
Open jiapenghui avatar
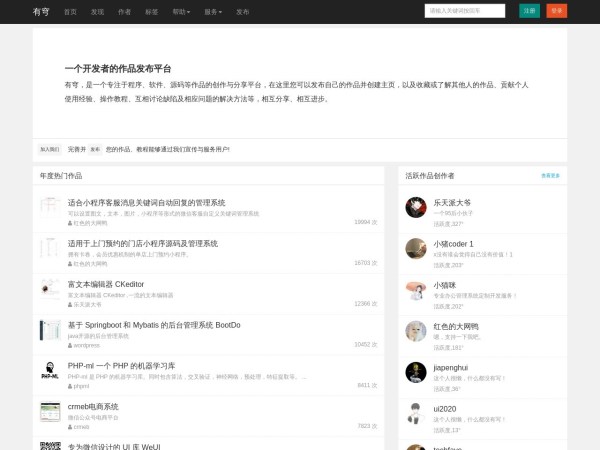tap(416, 372)
